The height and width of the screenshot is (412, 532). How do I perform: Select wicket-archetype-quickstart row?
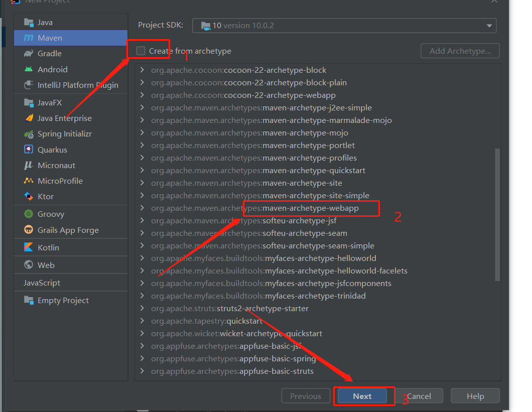318,334
